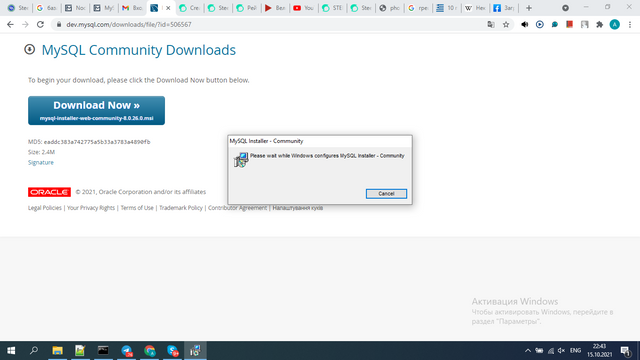Image resolution: width=640 pixels, height=360 pixels.
Task: Click the MySQL Community Downloads heading
Action: pyautogui.click(x=139, y=50)
